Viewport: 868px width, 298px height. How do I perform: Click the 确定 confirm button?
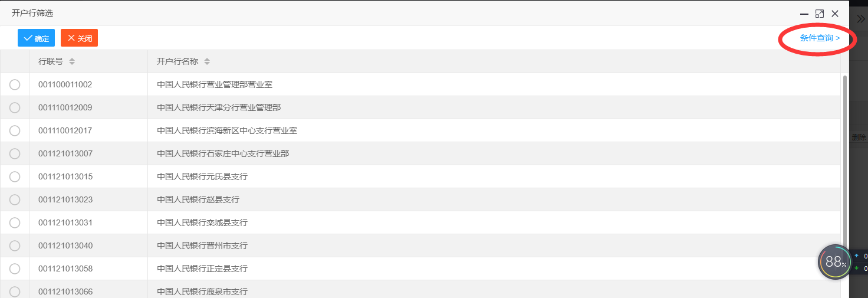point(36,38)
